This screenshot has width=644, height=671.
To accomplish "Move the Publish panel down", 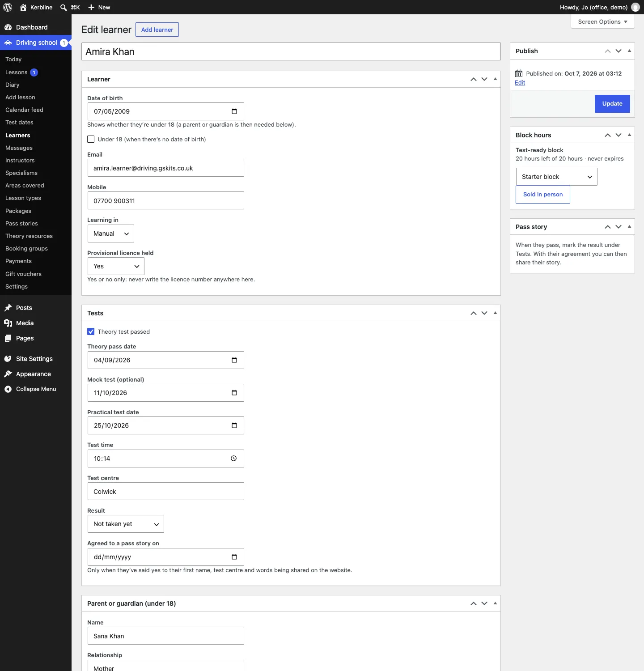I will (x=619, y=51).
